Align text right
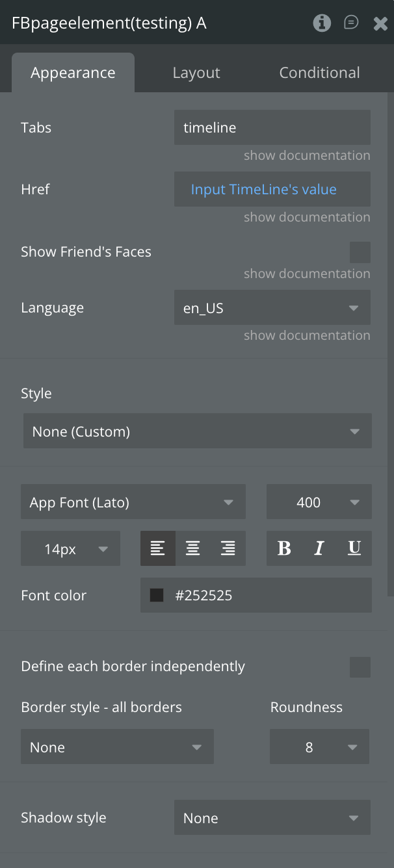394x868 pixels. pos(228,548)
